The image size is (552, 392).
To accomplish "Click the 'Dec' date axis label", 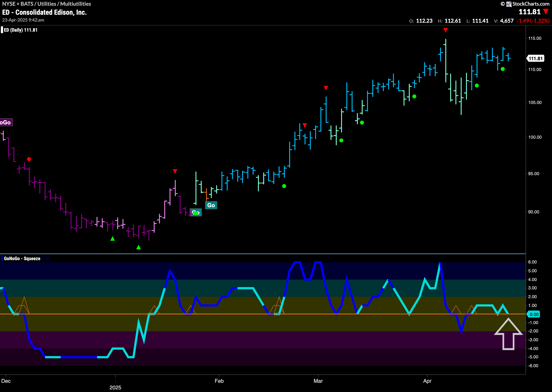I will [x=6, y=381].
